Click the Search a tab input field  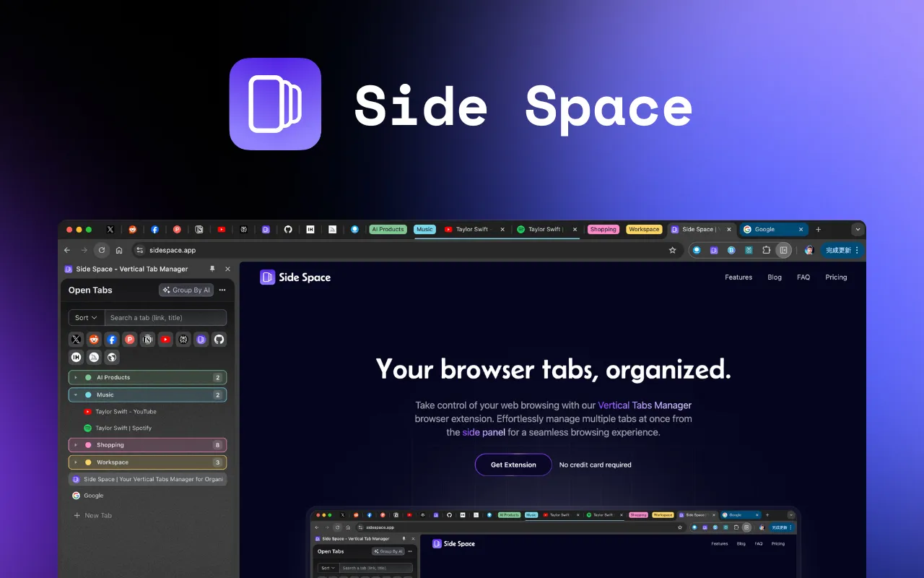coord(165,317)
